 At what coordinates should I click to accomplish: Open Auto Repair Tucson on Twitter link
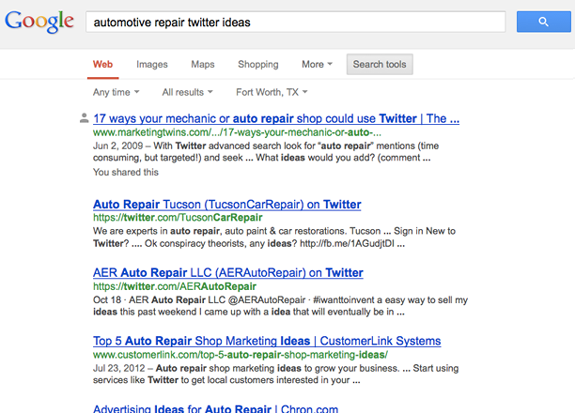coord(227,204)
